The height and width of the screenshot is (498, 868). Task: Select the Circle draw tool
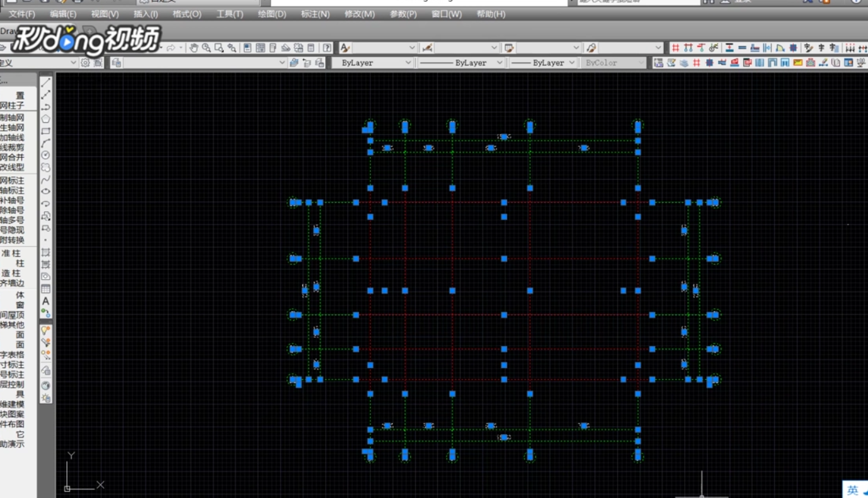click(x=46, y=155)
